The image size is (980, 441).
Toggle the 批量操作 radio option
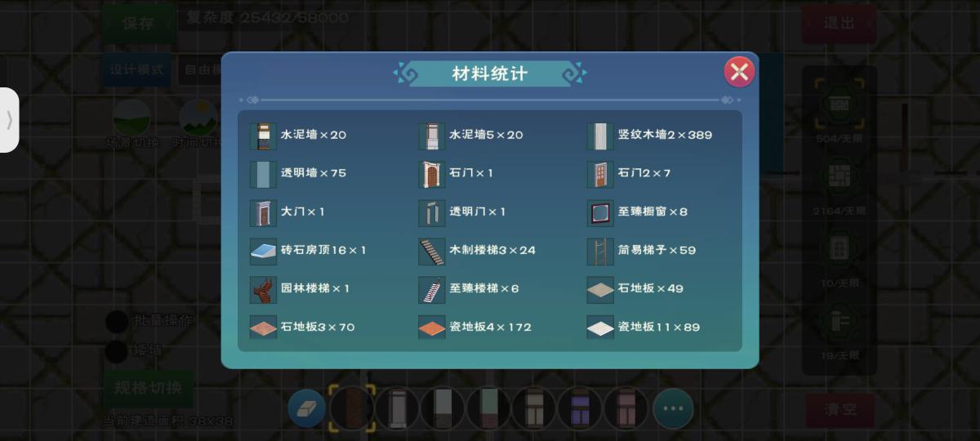(117, 321)
